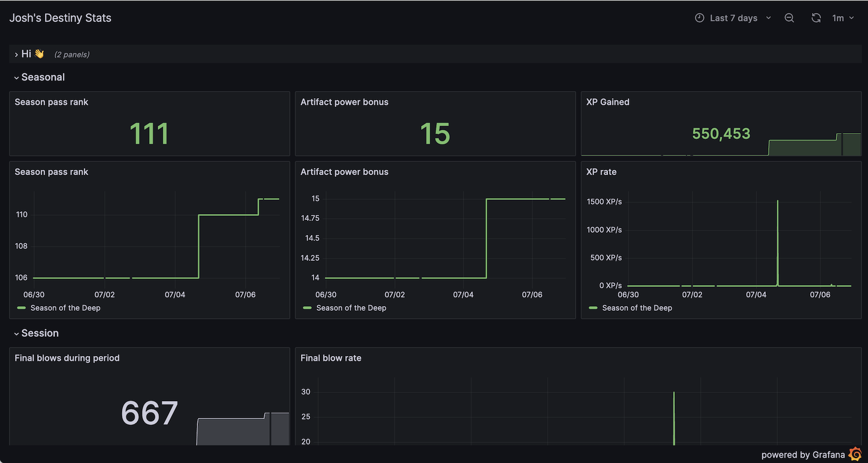Screen dimensions: 868x463
Task: Click the XP rate spike on the graph
Action: click(x=778, y=242)
